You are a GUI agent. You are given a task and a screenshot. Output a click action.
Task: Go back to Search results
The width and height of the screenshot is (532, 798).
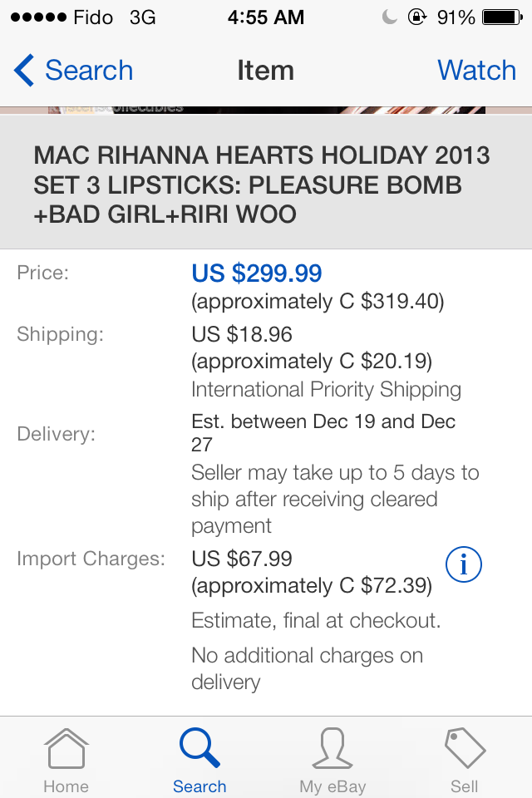pyautogui.click(x=89, y=70)
